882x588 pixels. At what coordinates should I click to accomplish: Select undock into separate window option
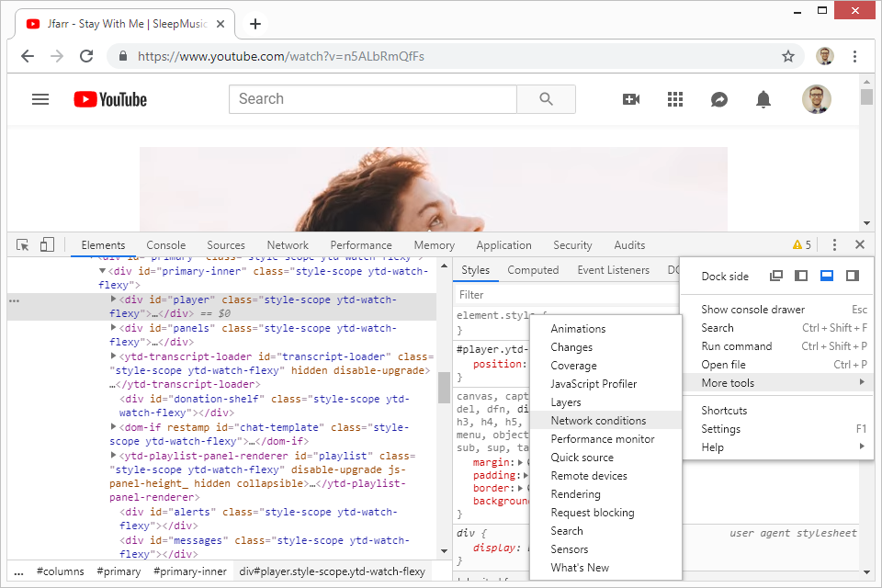[776, 276]
